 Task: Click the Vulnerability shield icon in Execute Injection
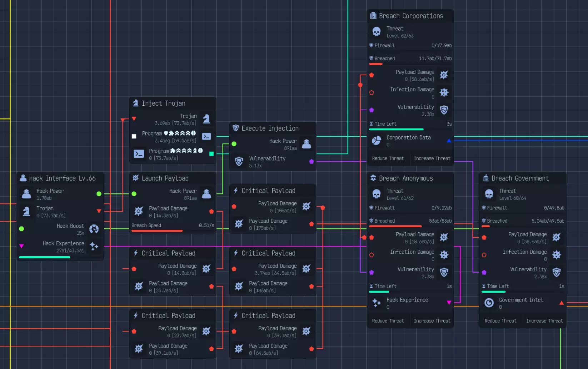point(239,162)
